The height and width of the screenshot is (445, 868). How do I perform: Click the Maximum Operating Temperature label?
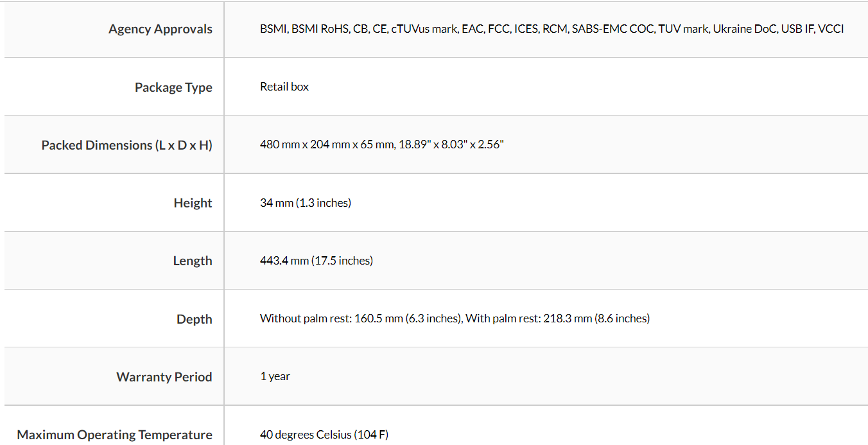(x=114, y=435)
